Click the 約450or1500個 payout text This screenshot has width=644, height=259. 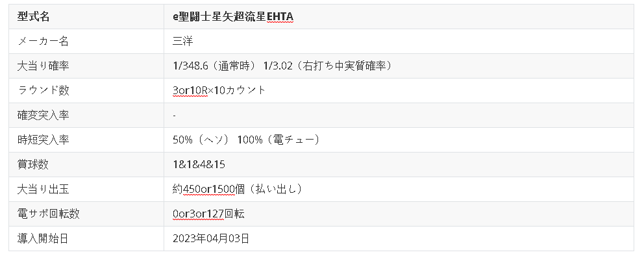208,190
